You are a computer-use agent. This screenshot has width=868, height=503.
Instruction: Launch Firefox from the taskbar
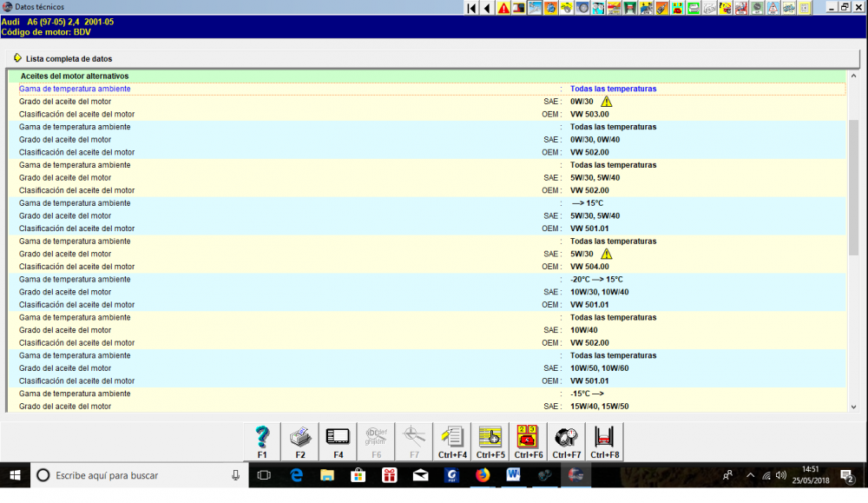point(483,475)
